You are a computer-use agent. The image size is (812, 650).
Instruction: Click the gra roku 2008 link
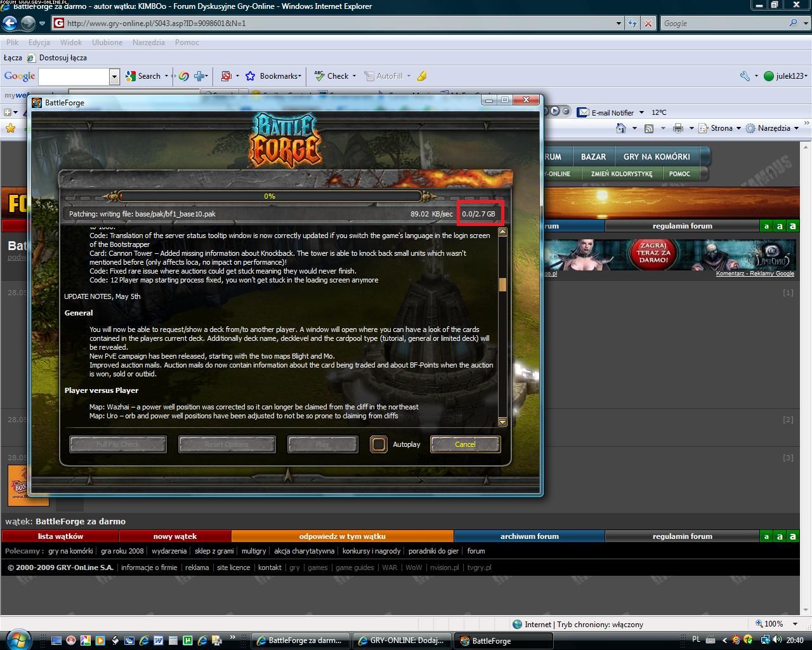coord(122,551)
